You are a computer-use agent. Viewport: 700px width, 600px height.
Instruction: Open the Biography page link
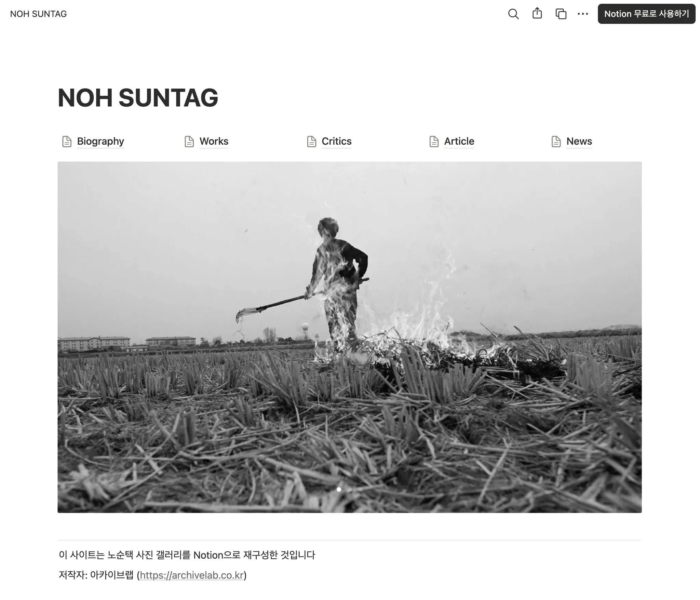pyautogui.click(x=100, y=141)
